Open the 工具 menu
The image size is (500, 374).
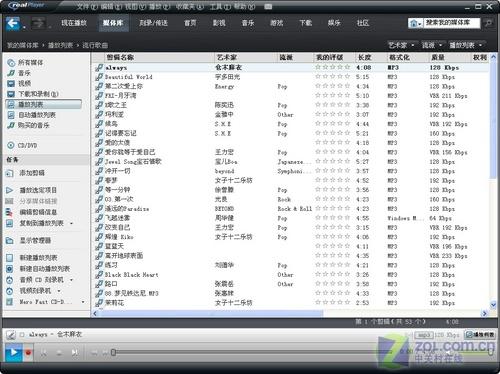(x=220, y=6)
